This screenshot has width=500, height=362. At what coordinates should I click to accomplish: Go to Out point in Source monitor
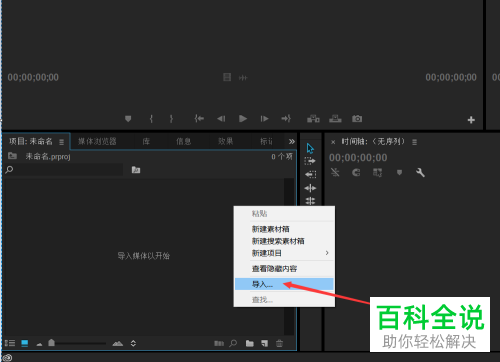(286, 118)
